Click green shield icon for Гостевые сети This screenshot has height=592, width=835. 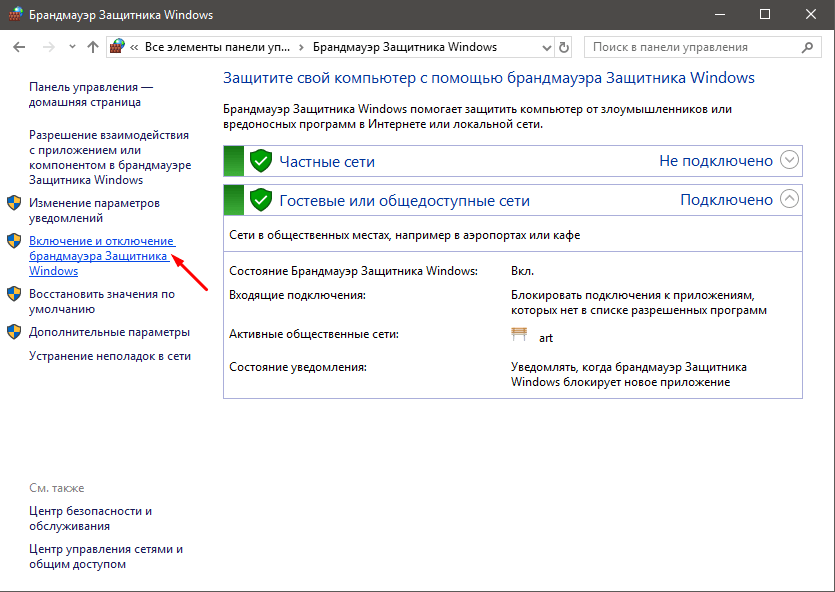261,200
